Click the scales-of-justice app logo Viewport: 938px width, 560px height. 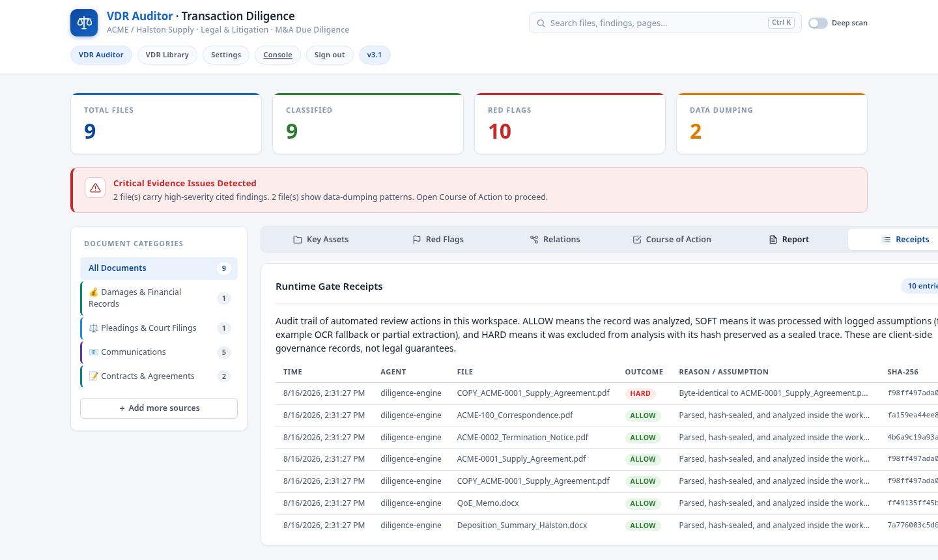(x=84, y=23)
